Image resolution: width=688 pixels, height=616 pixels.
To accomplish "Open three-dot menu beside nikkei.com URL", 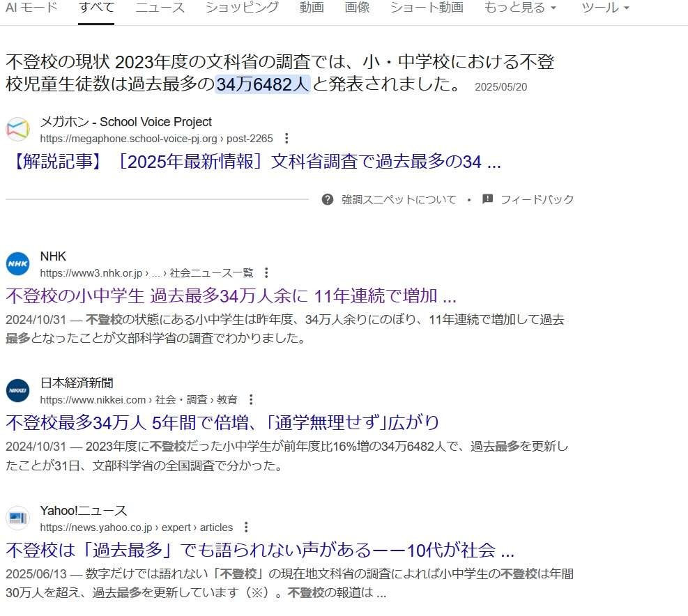I will click(251, 399).
